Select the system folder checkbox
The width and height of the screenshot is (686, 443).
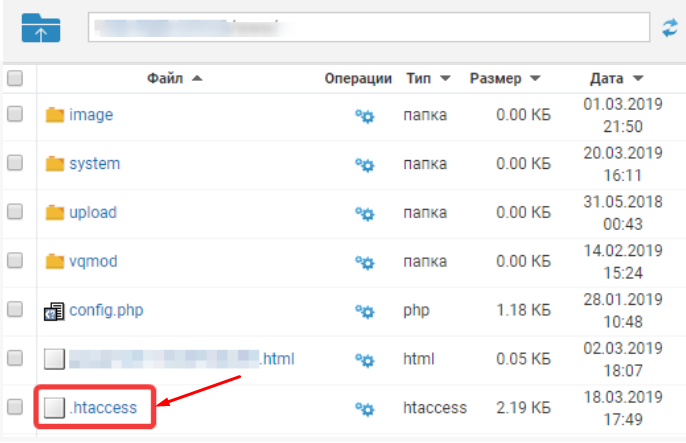click(15, 163)
